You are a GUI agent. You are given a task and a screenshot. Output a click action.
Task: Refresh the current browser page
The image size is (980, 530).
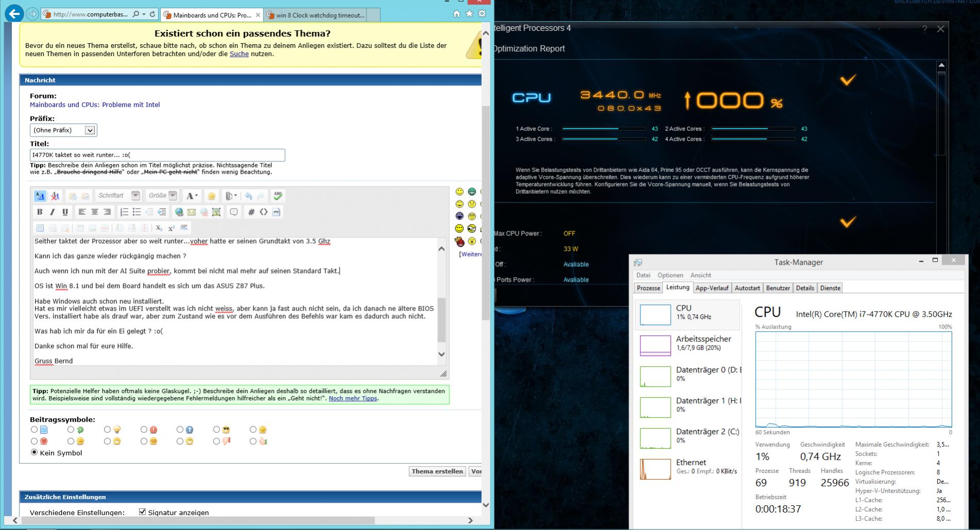coord(153,14)
